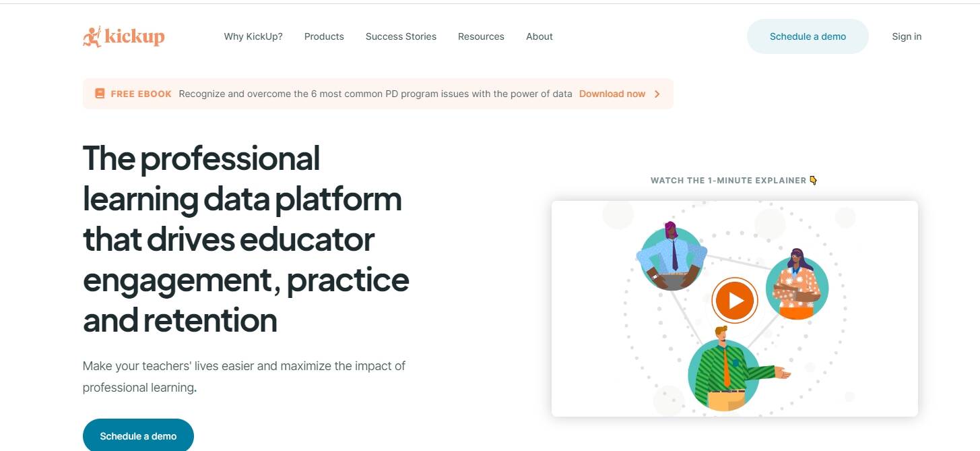Click the woman in orange floral shirt illustration

click(797, 286)
